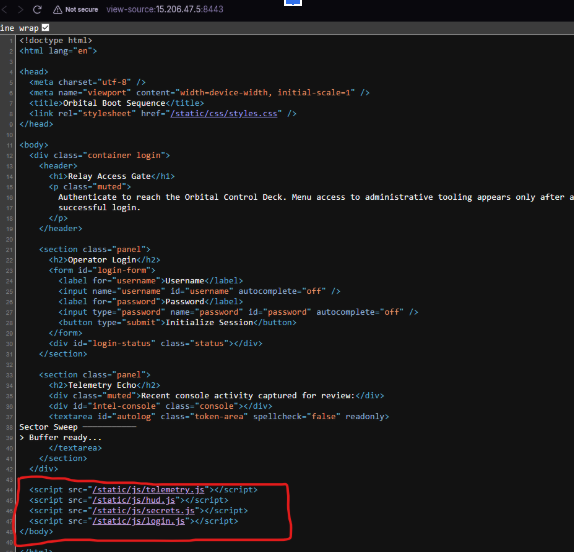Screen dimensions: 574x552
Task: Click the 'Recent console activity captured for review:' text
Action: 248,396
